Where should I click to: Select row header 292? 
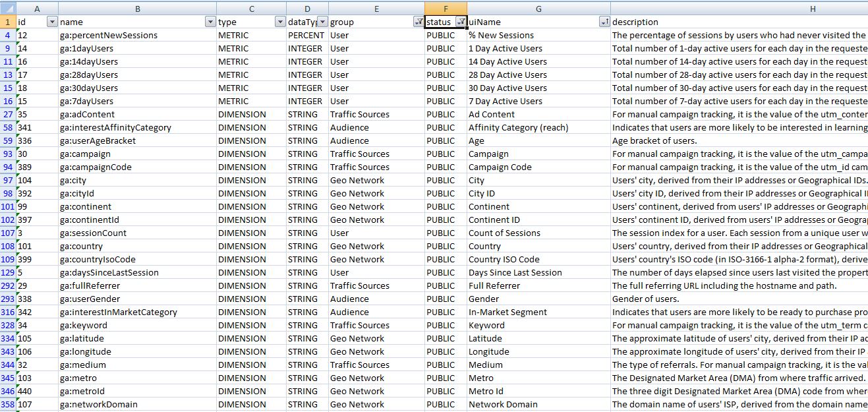[x=7, y=285]
